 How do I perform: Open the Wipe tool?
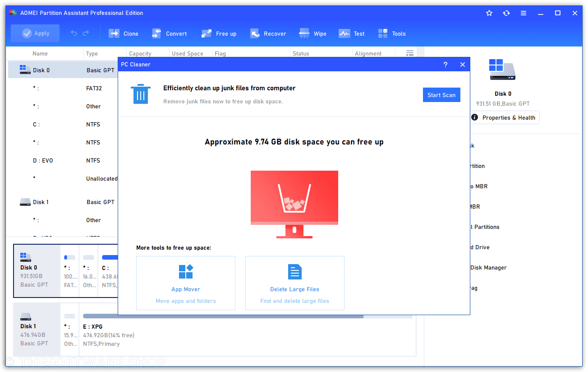click(x=313, y=33)
